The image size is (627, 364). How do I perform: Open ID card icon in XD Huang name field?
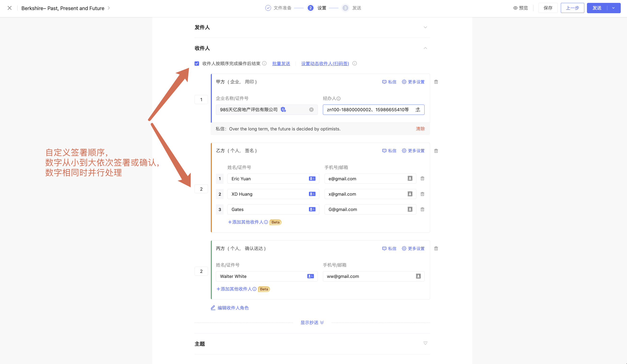pos(312,194)
